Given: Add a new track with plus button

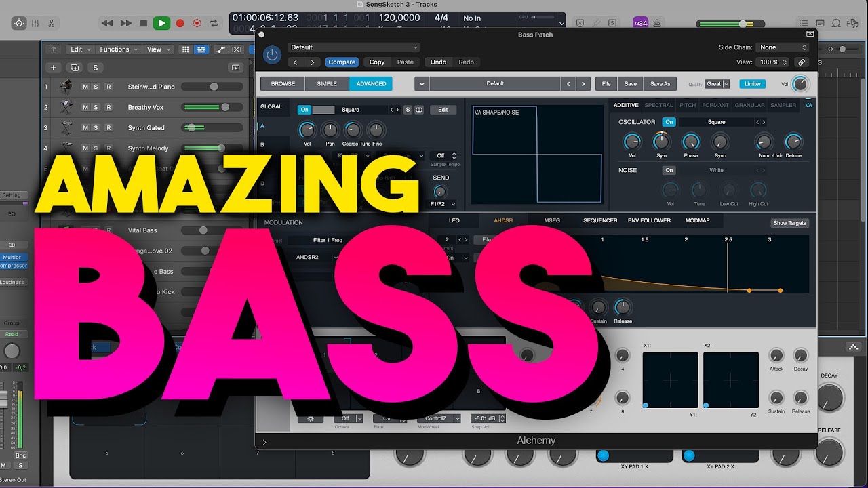Looking at the screenshot, I should (54, 68).
